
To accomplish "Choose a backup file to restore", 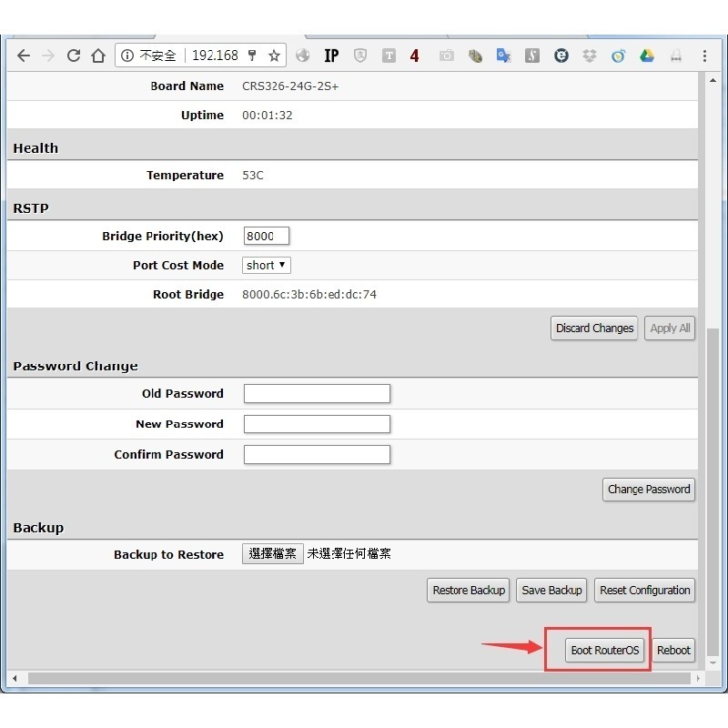I will 272,553.
